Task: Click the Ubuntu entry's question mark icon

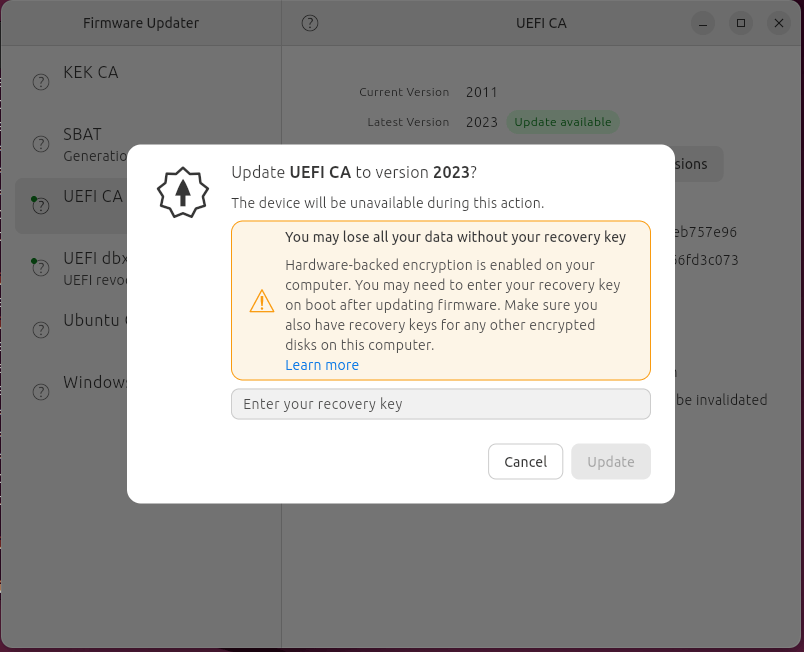Action: (x=41, y=330)
